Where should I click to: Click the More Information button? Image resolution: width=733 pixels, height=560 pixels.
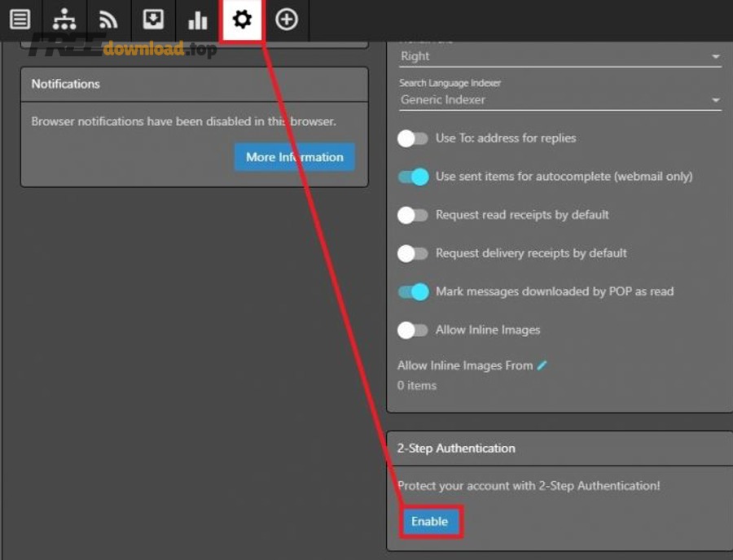click(x=294, y=157)
